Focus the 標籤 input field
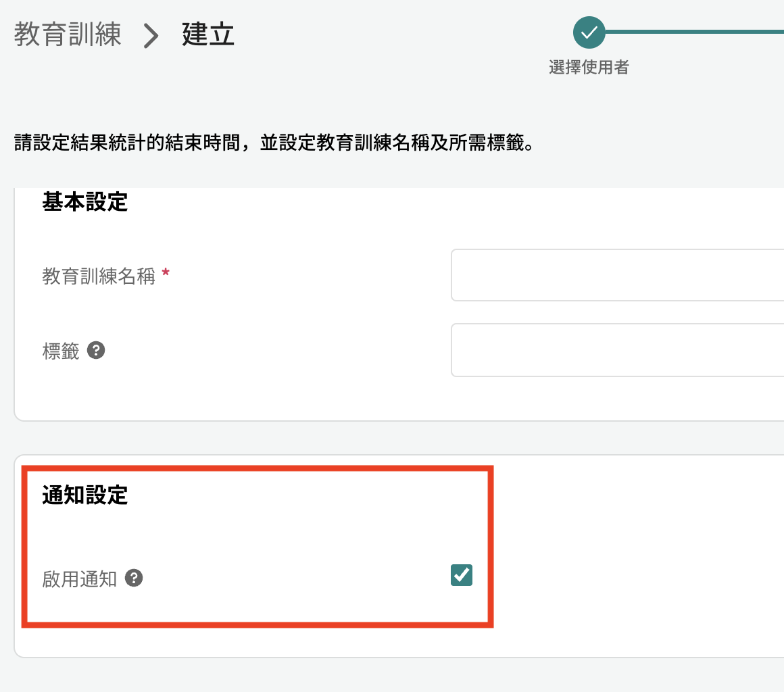This screenshot has height=692, width=784. pyautogui.click(x=618, y=350)
